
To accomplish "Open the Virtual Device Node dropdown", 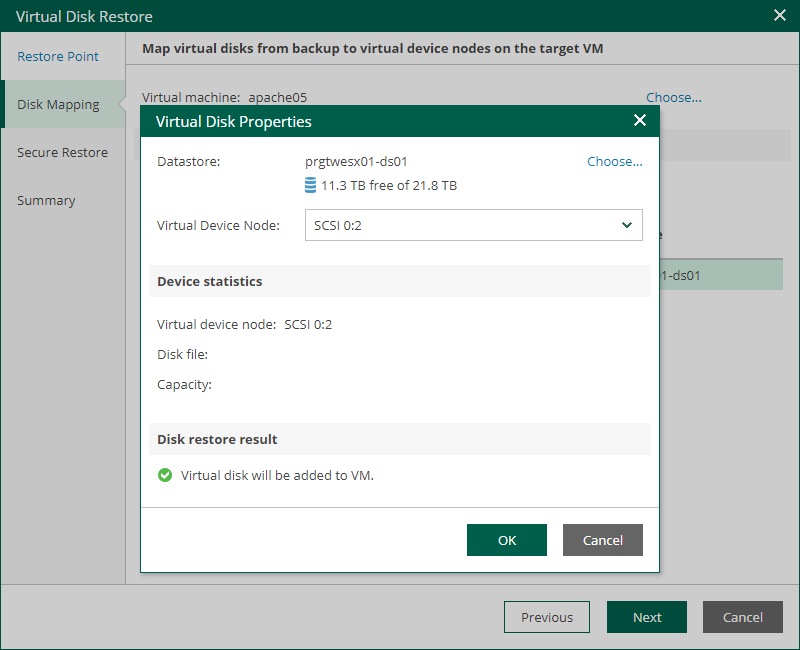I will pos(473,225).
